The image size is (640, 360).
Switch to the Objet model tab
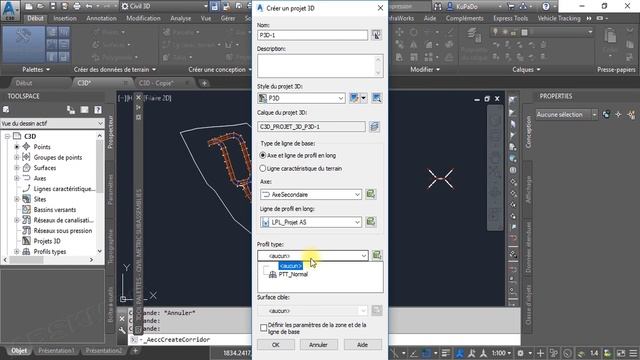point(19,351)
